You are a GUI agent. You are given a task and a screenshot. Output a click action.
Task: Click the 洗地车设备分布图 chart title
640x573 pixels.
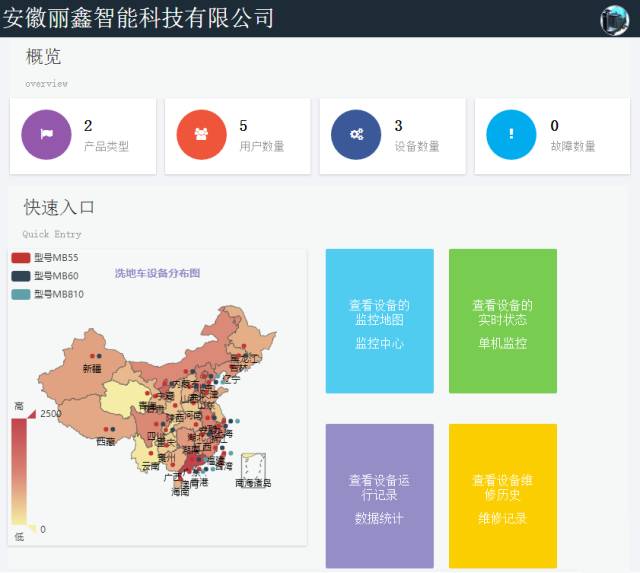[157, 273]
